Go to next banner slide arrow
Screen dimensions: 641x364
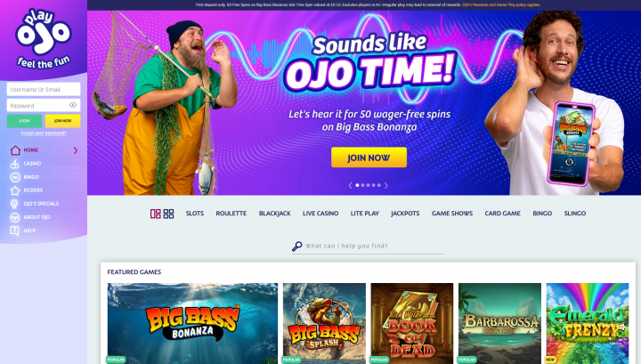tap(385, 185)
